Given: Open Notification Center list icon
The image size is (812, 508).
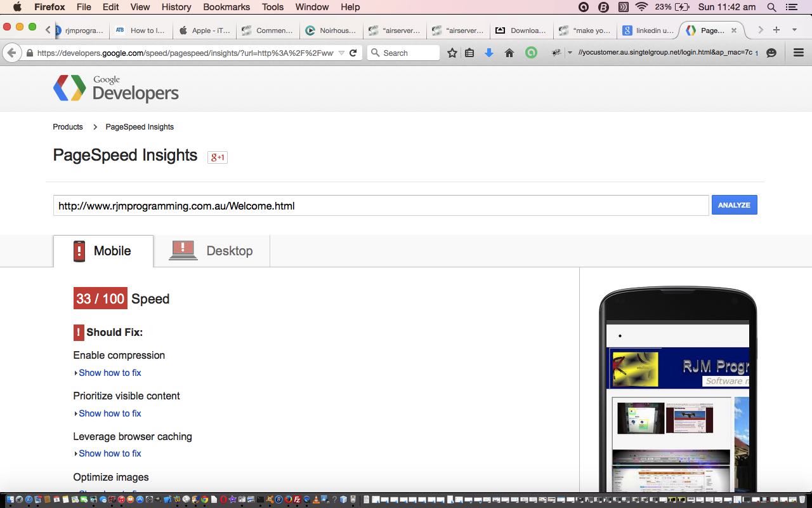Looking at the screenshot, I should coord(791,7).
